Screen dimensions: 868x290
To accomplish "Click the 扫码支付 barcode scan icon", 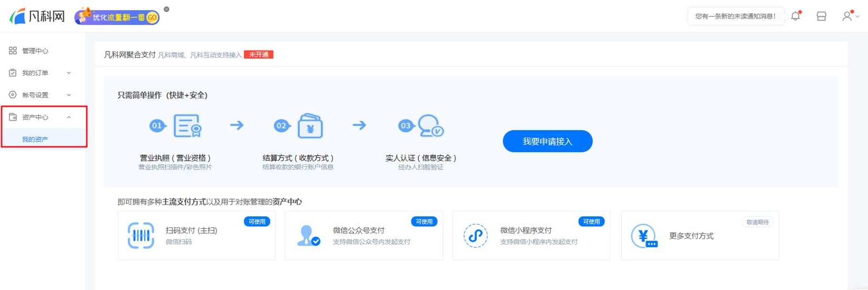I will coord(141,235).
